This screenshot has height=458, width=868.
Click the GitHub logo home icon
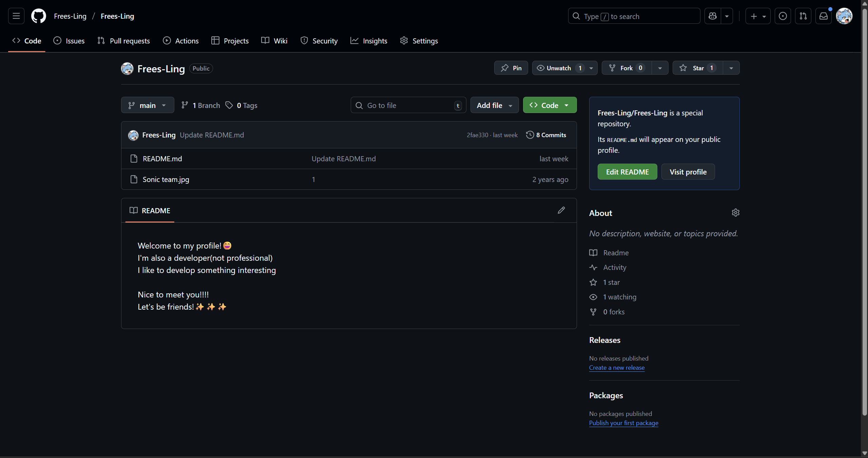pyautogui.click(x=38, y=16)
